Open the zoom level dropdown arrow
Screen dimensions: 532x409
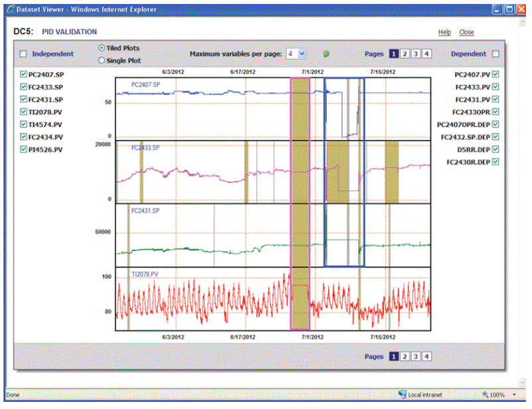pyautogui.click(x=514, y=394)
